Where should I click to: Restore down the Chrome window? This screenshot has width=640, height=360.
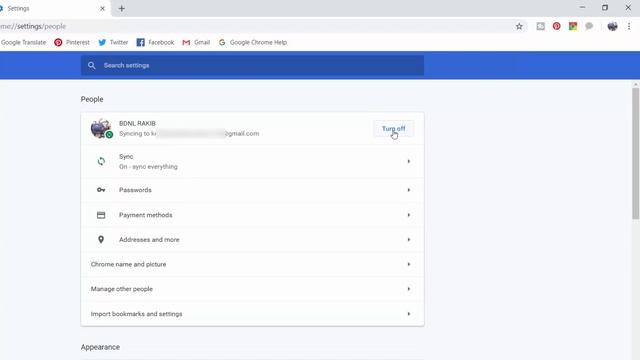coord(605,7)
